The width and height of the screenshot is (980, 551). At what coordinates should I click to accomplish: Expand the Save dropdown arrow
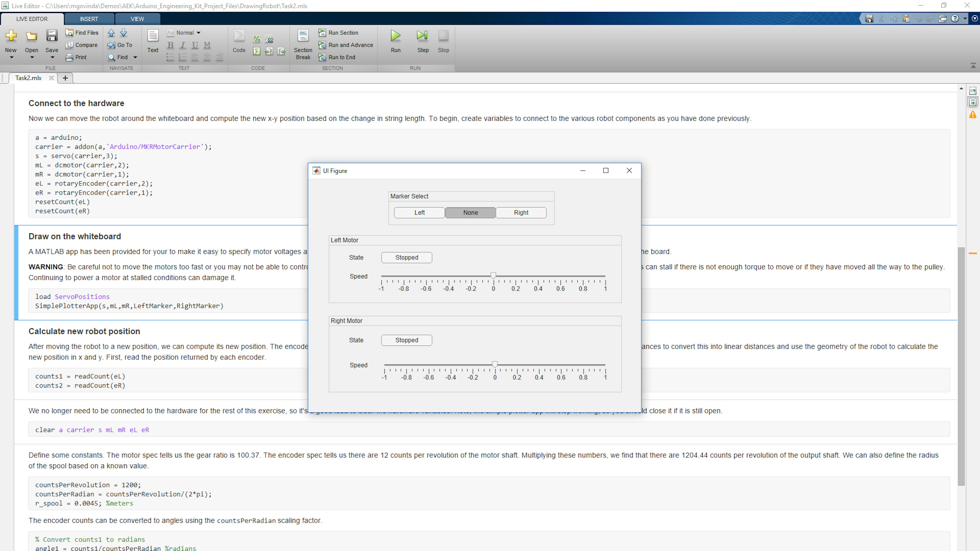pyautogui.click(x=52, y=57)
